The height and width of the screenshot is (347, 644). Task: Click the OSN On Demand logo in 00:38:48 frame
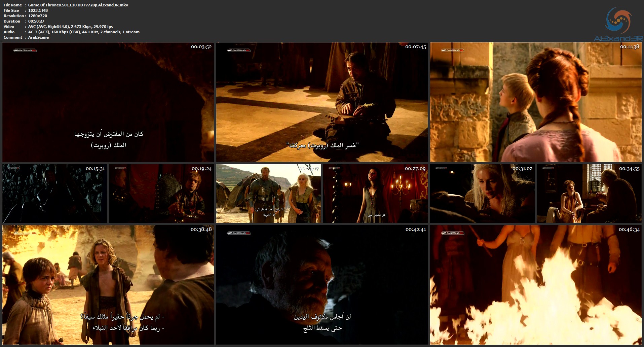25,233
